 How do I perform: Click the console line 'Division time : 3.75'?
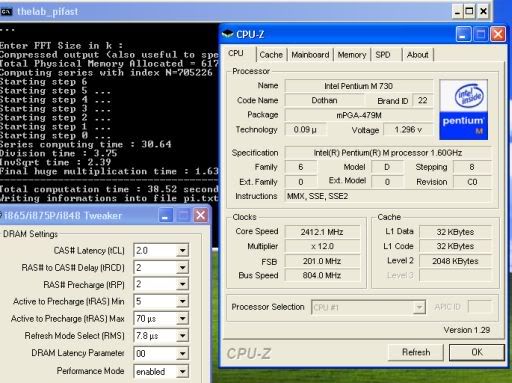pyautogui.click(x=58, y=153)
